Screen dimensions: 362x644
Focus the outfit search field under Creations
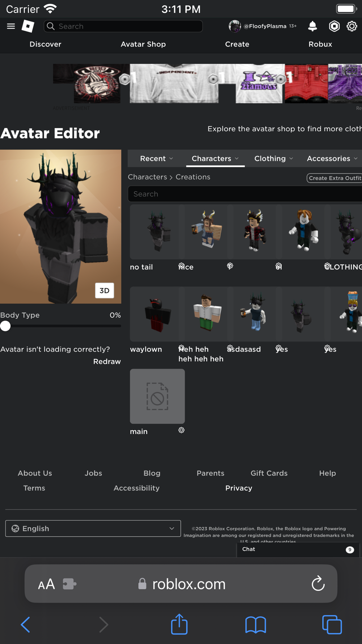245,194
